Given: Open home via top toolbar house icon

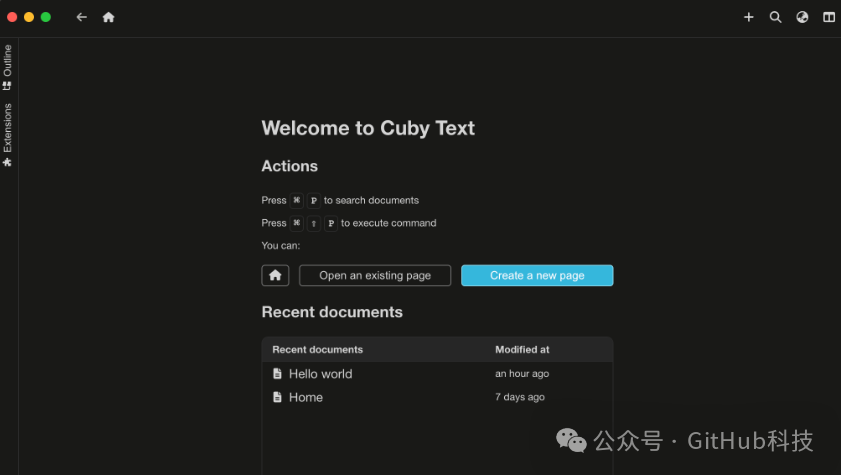Looking at the screenshot, I should (x=108, y=17).
